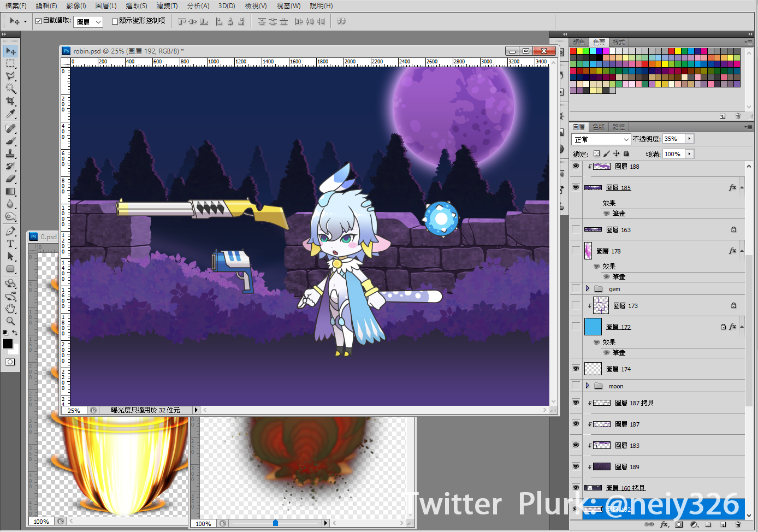Select the Eyedropper tool

coord(10,114)
